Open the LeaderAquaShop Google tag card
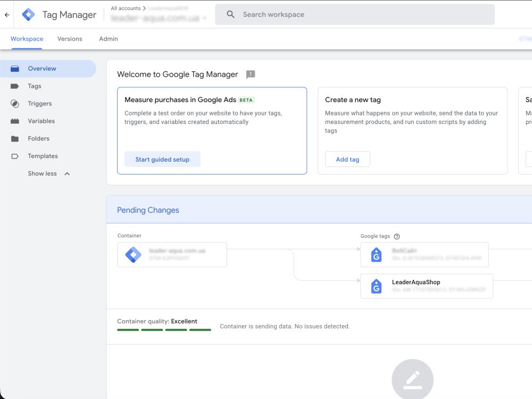This screenshot has height=399, width=532. click(427, 286)
